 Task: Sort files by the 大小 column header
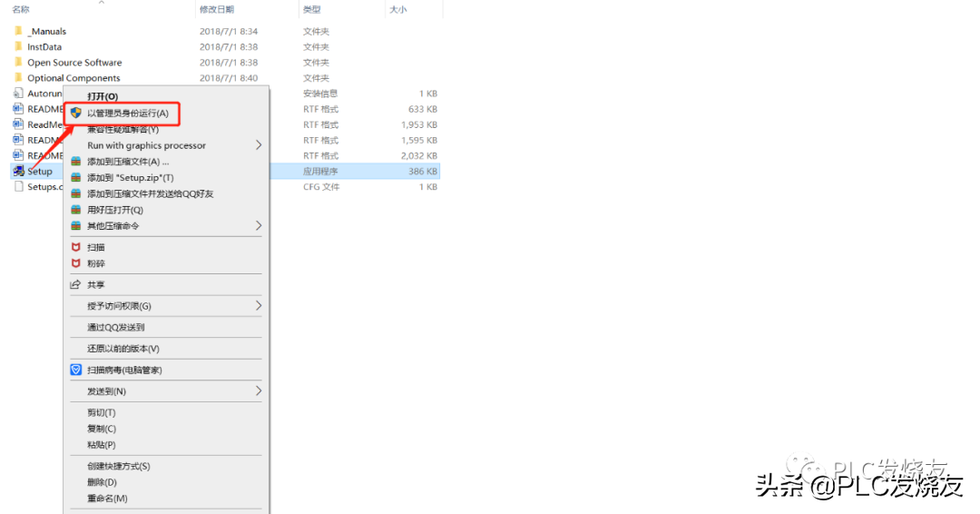(x=397, y=9)
